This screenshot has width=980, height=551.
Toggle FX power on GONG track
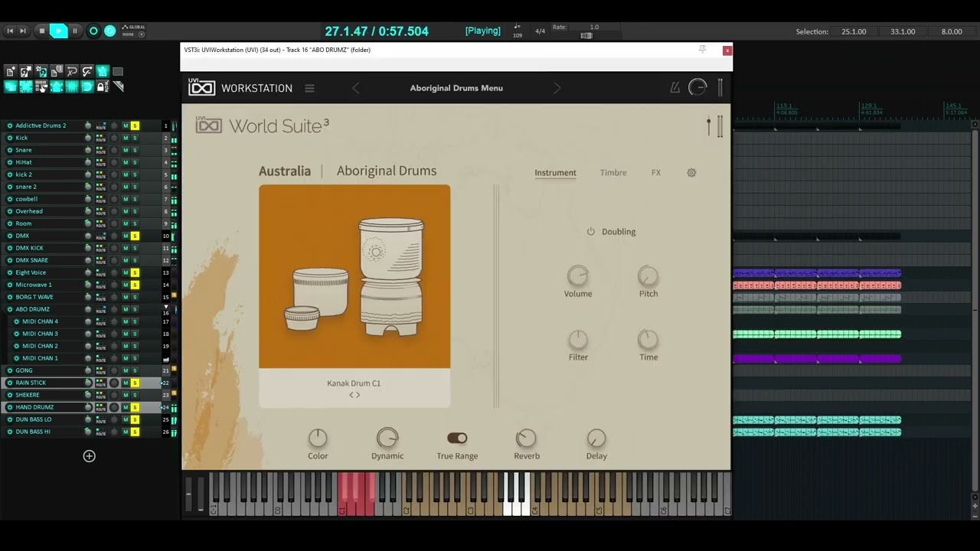coord(10,370)
